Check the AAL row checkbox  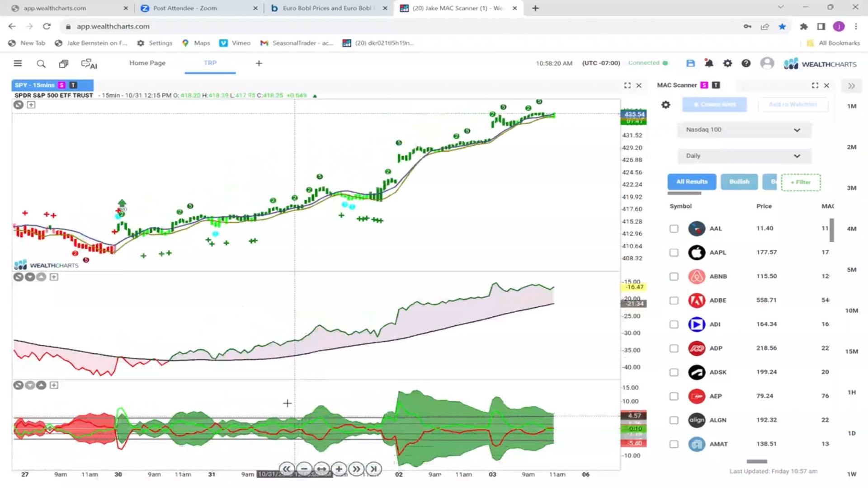click(x=674, y=229)
